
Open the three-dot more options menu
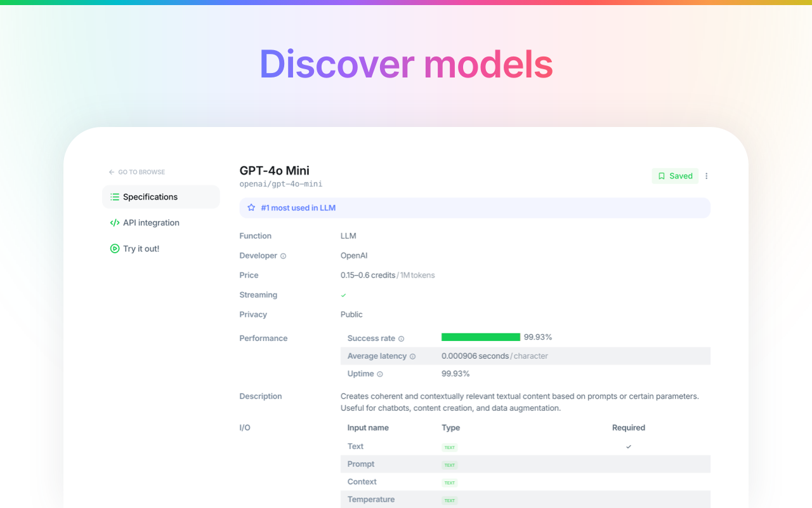tap(707, 176)
